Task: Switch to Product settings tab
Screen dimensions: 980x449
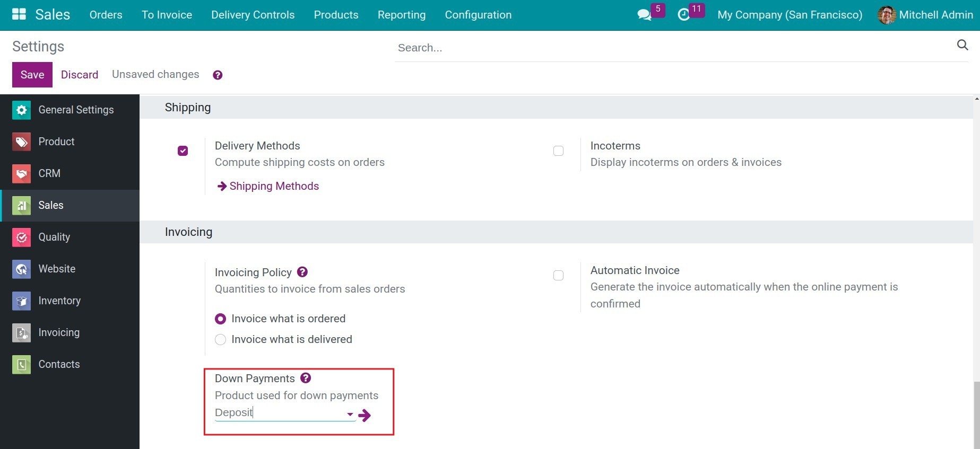Action: [70, 142]
